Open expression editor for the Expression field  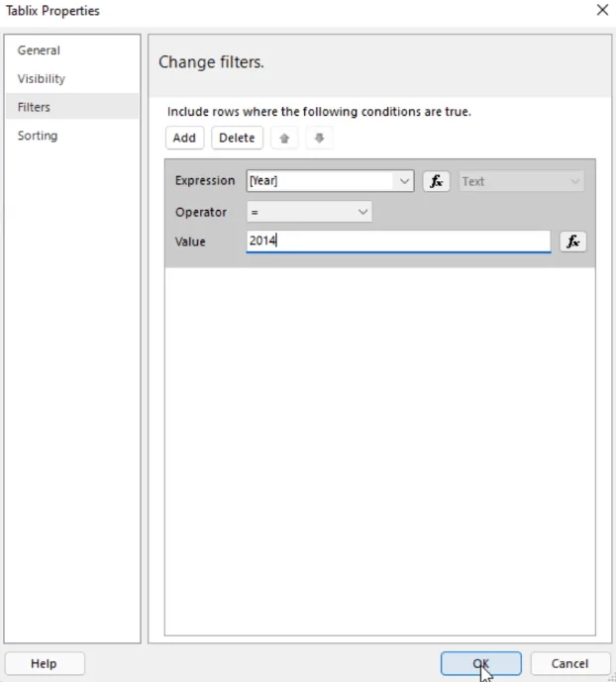click(437, 181)
